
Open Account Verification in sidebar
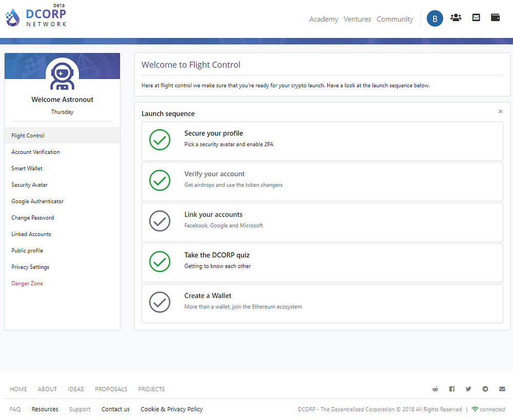pyautogui.click(x=62, y=152)
